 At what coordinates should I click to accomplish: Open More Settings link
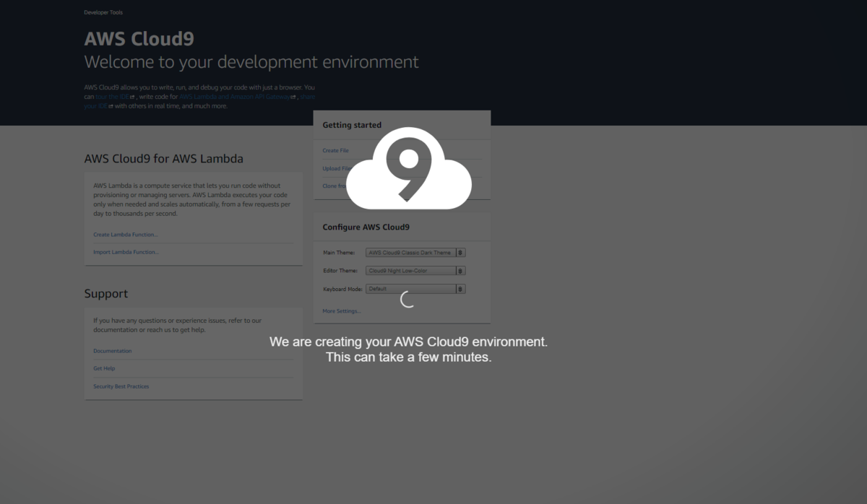[x=341, y=311]
